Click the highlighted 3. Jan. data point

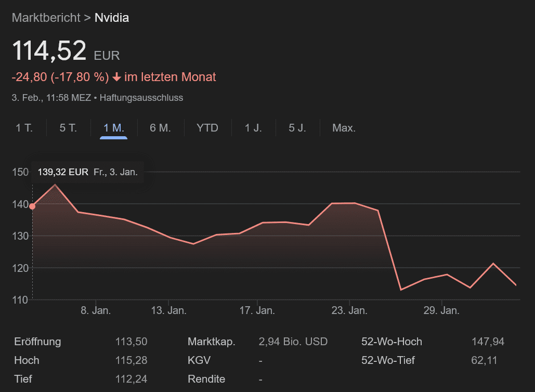coord(32,206)
